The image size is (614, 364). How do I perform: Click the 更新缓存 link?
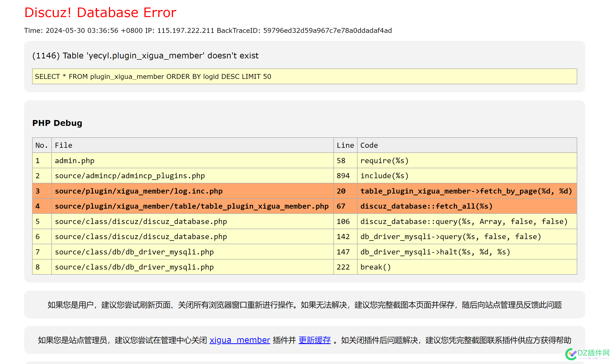pos(314,340)
